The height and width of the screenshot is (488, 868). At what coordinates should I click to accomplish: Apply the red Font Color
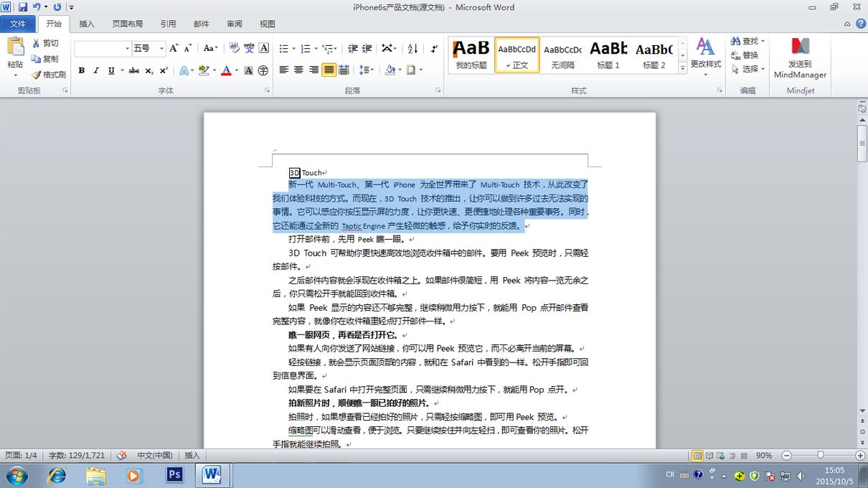[x=226, y=70]
